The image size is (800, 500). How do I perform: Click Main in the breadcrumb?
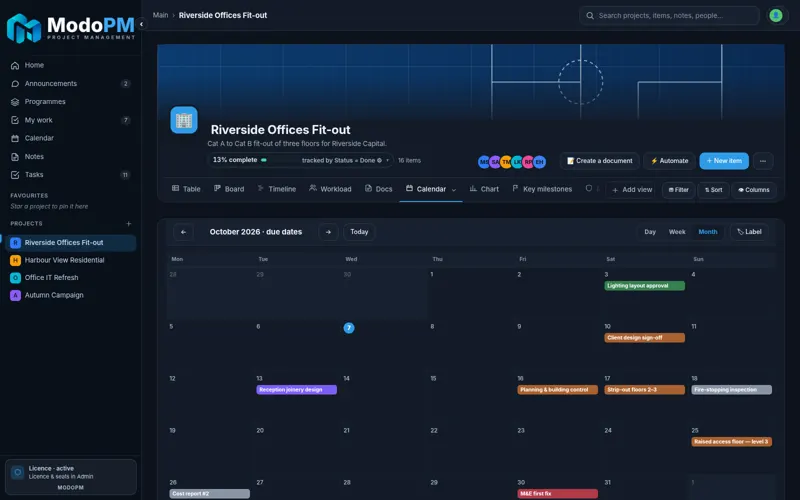[x=160, y=15]
